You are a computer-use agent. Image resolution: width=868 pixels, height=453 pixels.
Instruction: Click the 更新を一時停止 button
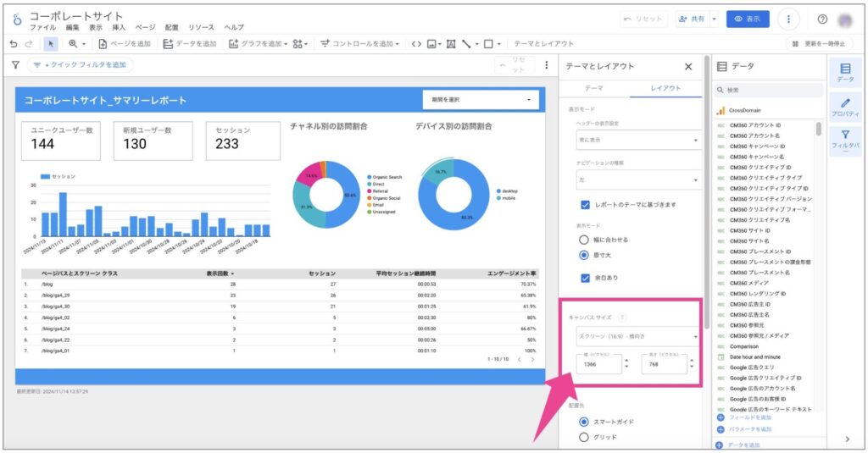tap(819, 44)
